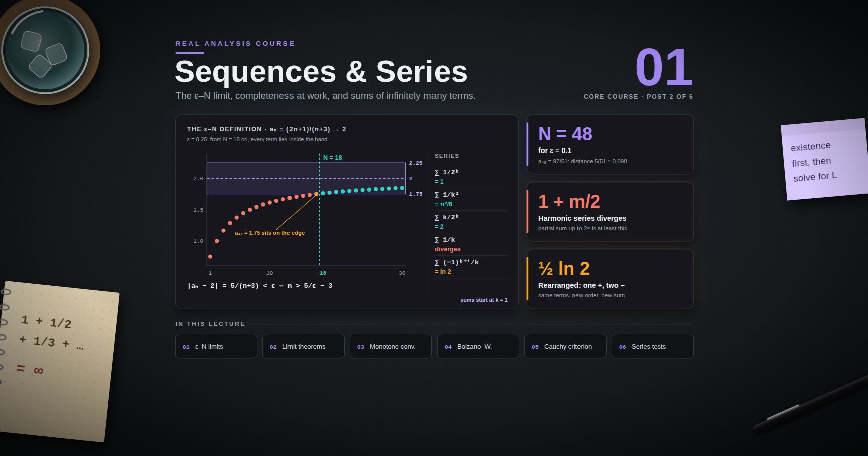Click the large 01 lecture number
The image size is (868, 456).
664,67
